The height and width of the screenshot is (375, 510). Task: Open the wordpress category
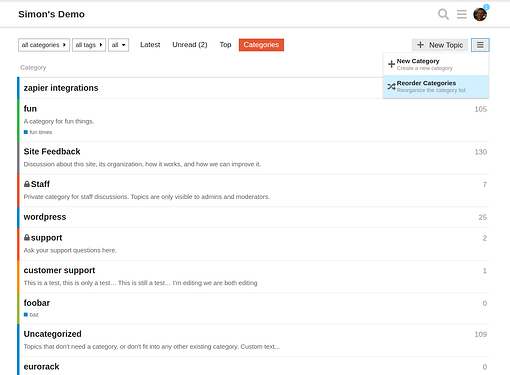[45, 217]
